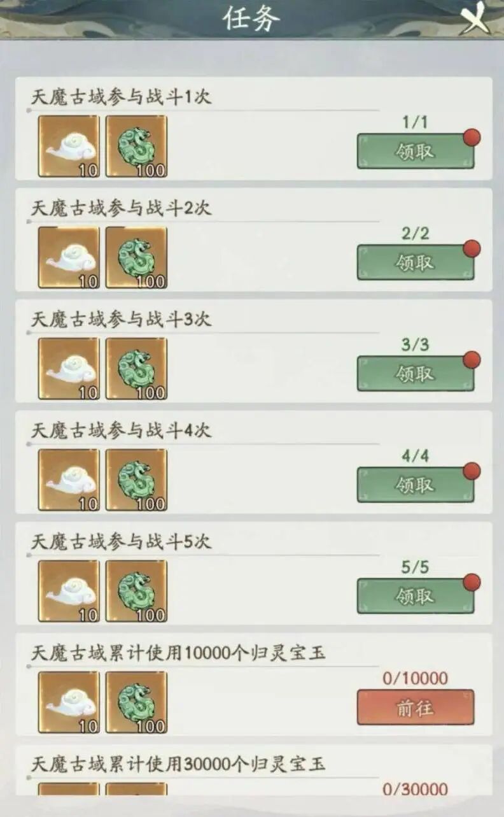Claim reward with 领取 for 战斗1次

(x=416, y=151)
